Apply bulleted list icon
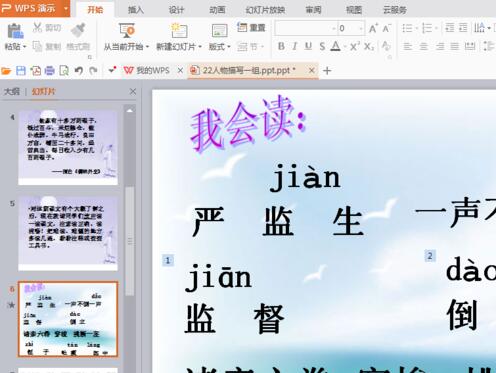496x373 pixels. tap(407, 28)
